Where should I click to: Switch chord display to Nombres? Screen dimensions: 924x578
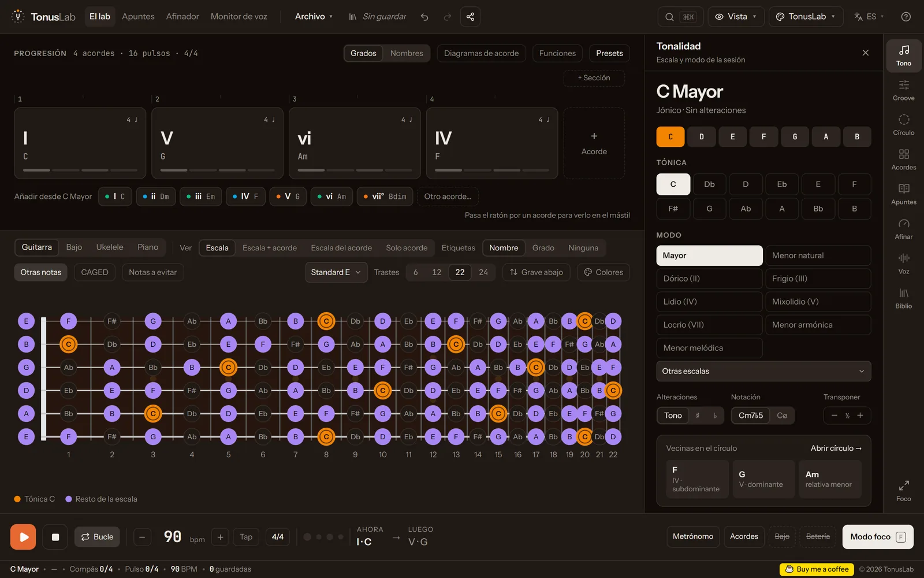(407, 53)
